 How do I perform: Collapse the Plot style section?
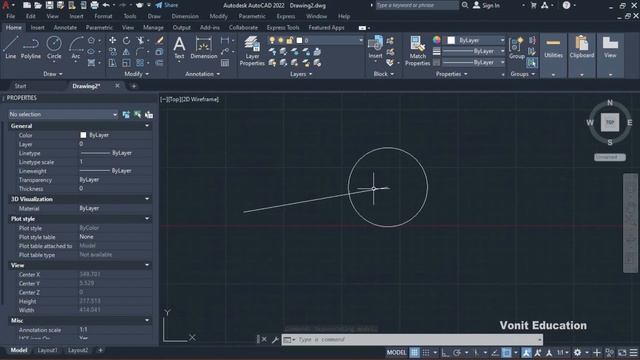coord(147,218)
